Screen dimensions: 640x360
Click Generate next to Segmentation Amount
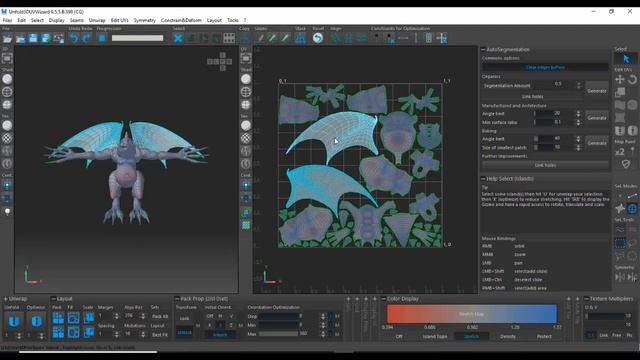tap(597, 91)
